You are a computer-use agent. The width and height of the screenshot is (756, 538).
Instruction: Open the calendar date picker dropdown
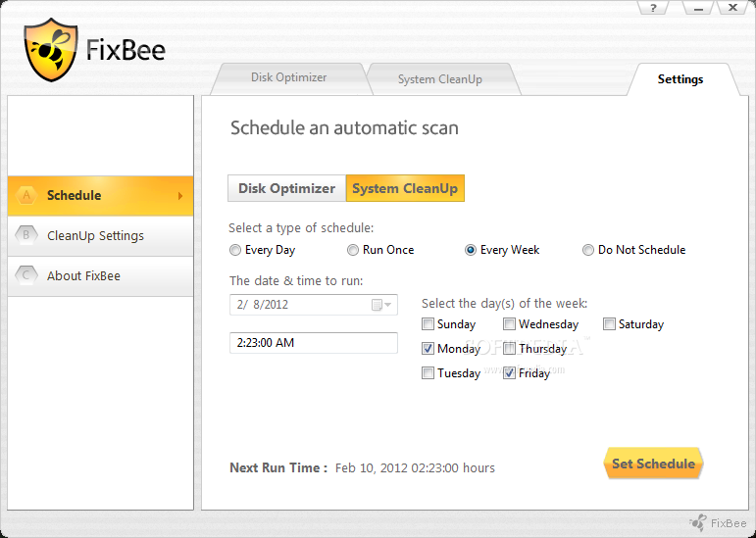381,305
